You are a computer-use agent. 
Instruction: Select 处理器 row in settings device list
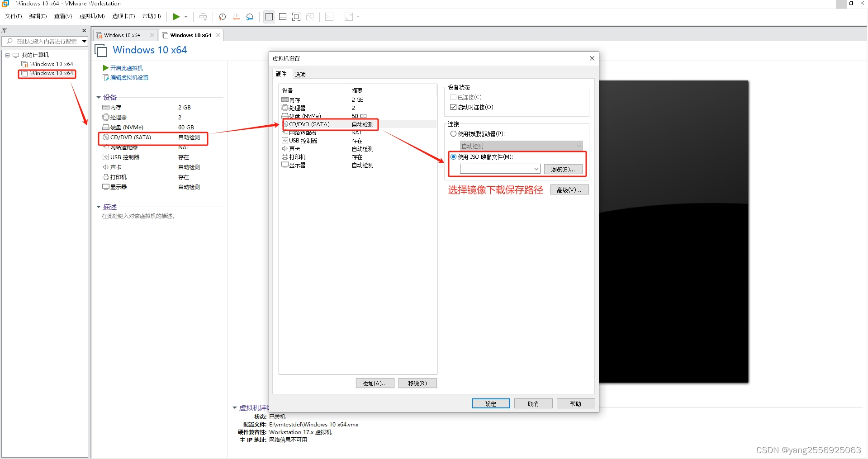(x=358, y=108)
